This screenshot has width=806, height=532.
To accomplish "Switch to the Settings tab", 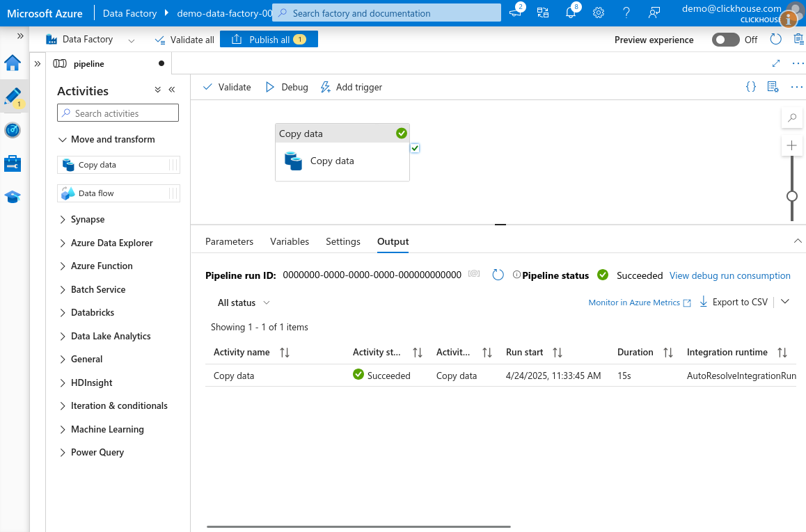I will pos(343,242).
